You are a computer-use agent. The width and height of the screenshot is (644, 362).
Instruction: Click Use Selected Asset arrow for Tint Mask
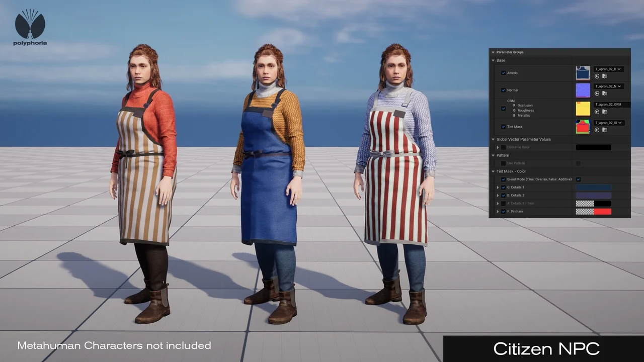pyautogui.click(x=597, y=130)
